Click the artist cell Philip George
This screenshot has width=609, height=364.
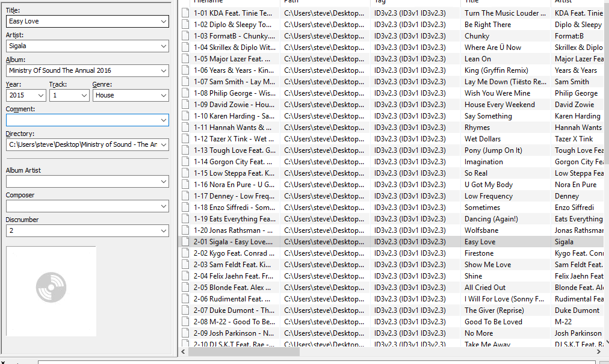click(576, 93)
